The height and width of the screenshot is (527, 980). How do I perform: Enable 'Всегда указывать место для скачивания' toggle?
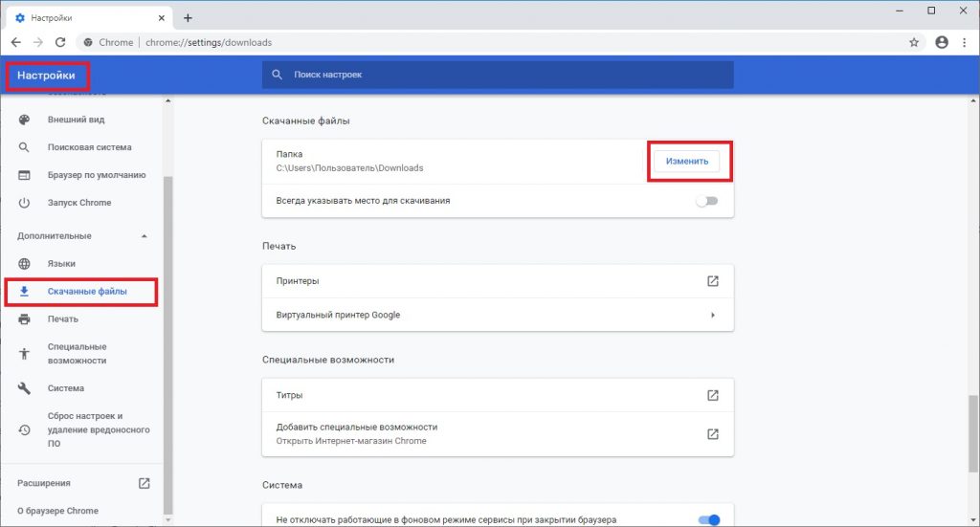point(707,201)
